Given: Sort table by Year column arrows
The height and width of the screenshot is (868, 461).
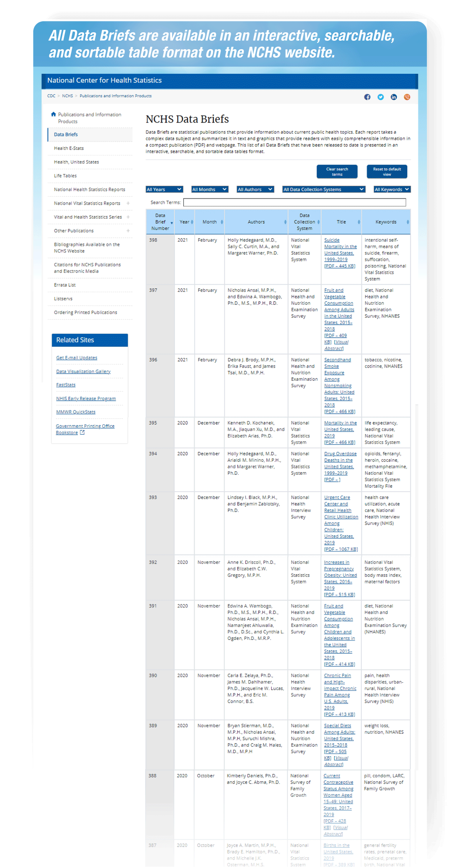Looking at the screenshot, I should (192, 222).
